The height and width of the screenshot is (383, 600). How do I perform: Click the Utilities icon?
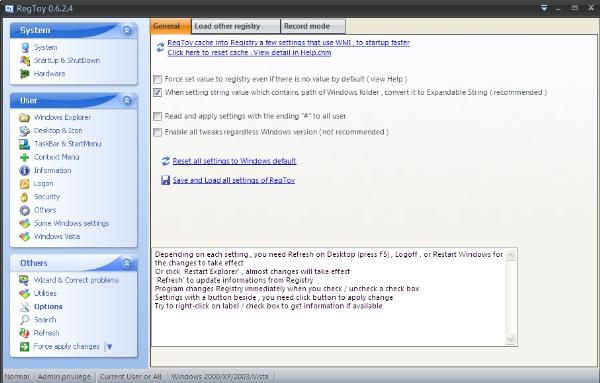[x=24, y=293]
